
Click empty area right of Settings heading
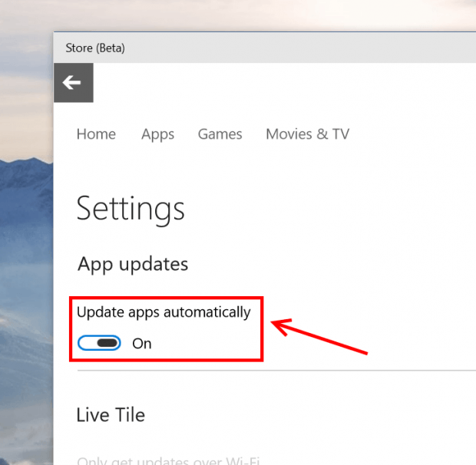(x=330, y=209)
